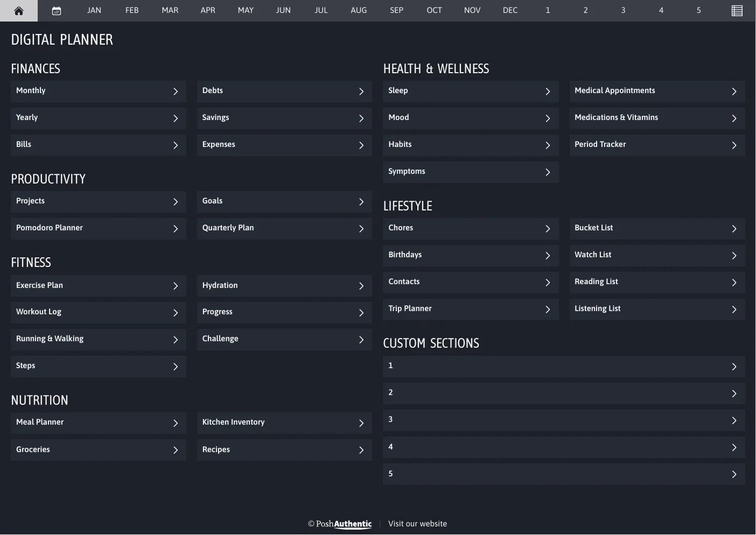Go to the Projects page

tap(99, 202)
